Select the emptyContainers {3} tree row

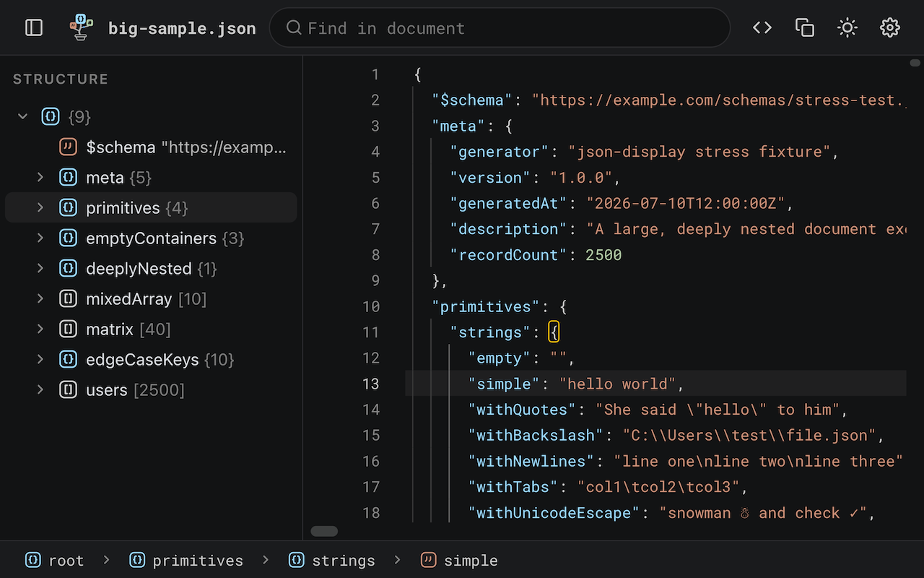[151, 238]
